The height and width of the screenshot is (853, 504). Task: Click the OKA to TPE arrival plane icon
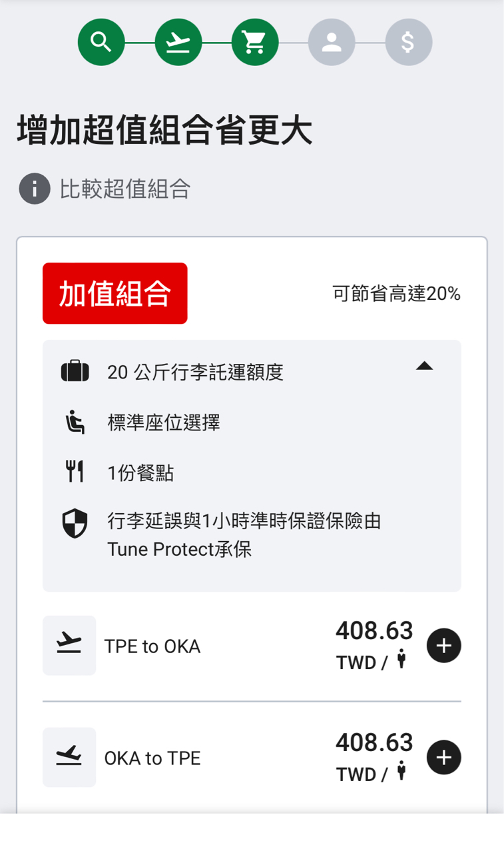point(69,757)
